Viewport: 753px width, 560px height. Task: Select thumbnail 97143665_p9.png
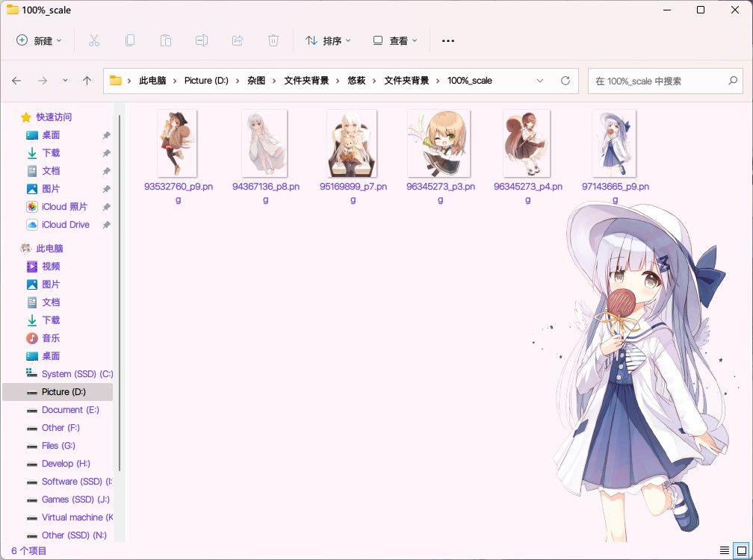pyautogui.click(x=614, y=143)
